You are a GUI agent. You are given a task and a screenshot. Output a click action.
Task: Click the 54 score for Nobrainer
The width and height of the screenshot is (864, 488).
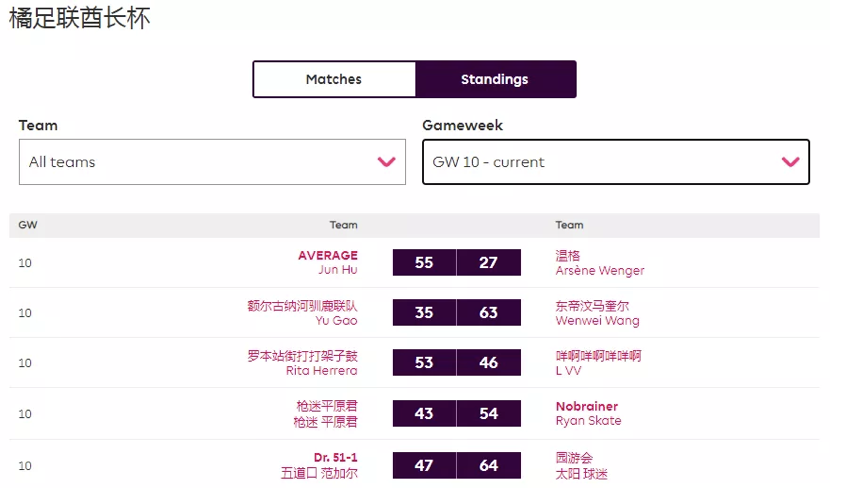(488, 414)
